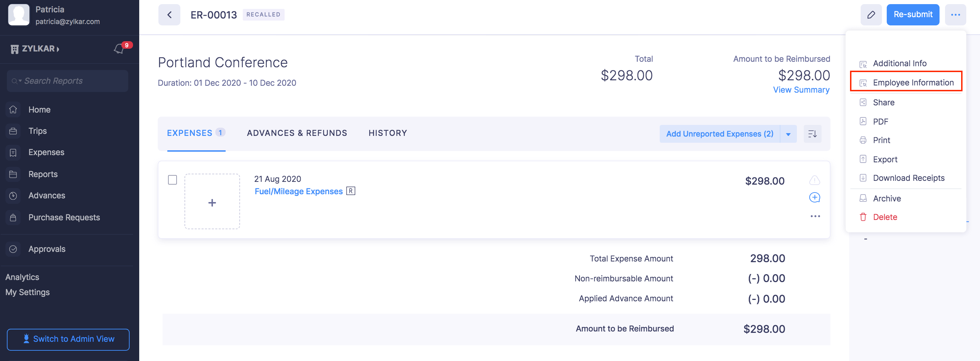Select the Fuel/Mileage expense checkbox
The width and height of the screenshot is (980, 361).
tap(172, 180)
